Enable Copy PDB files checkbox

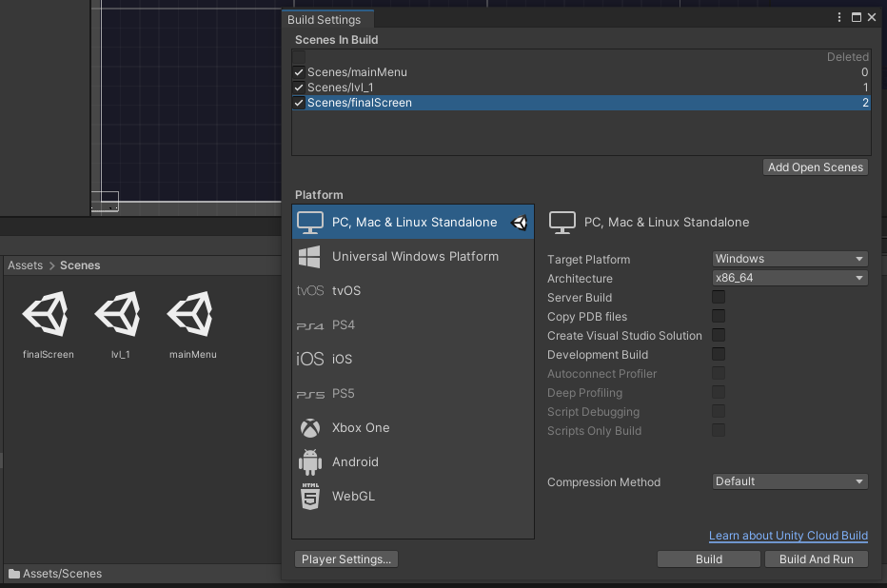pos(719,316)
